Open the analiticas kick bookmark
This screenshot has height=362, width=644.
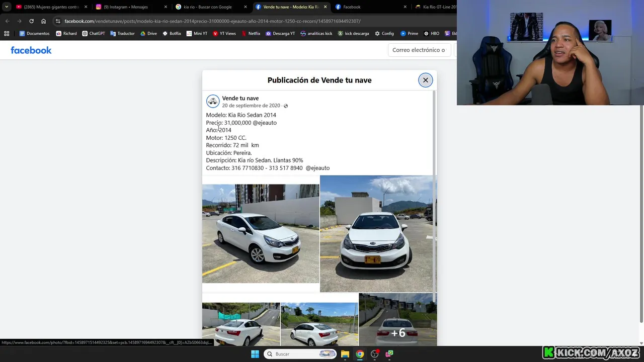pyautogui.click(x=316, y=34)
